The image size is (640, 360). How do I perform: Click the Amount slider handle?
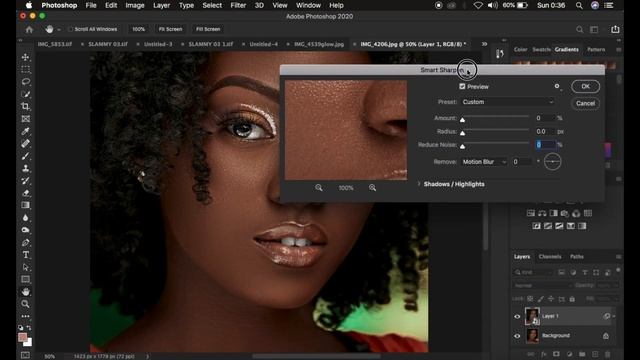click(462, 120)
